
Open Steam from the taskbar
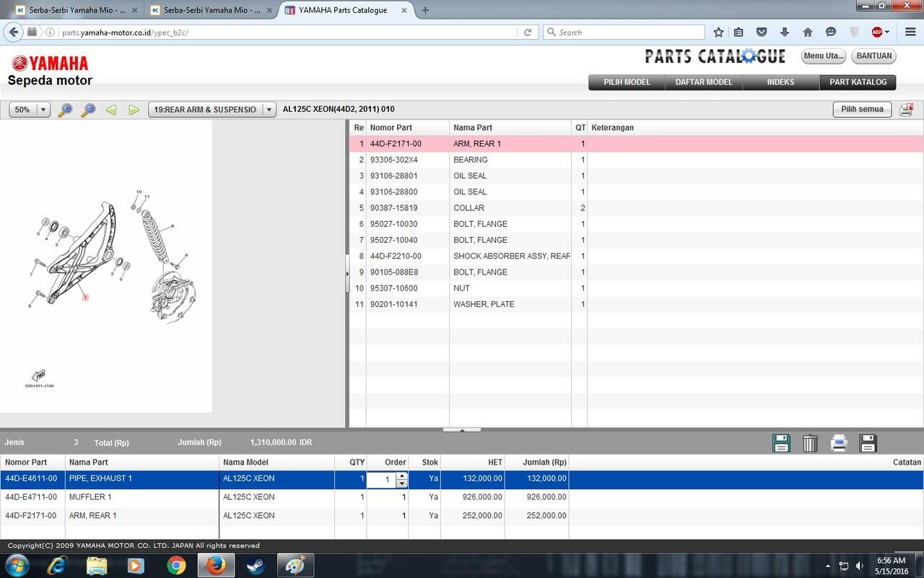click(x=255, y=565)
